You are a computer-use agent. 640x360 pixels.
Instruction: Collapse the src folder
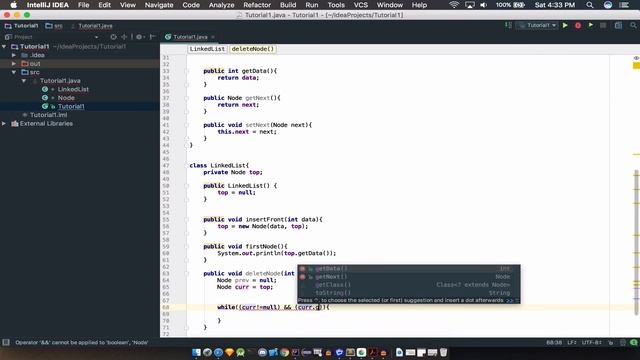[14, 72]
